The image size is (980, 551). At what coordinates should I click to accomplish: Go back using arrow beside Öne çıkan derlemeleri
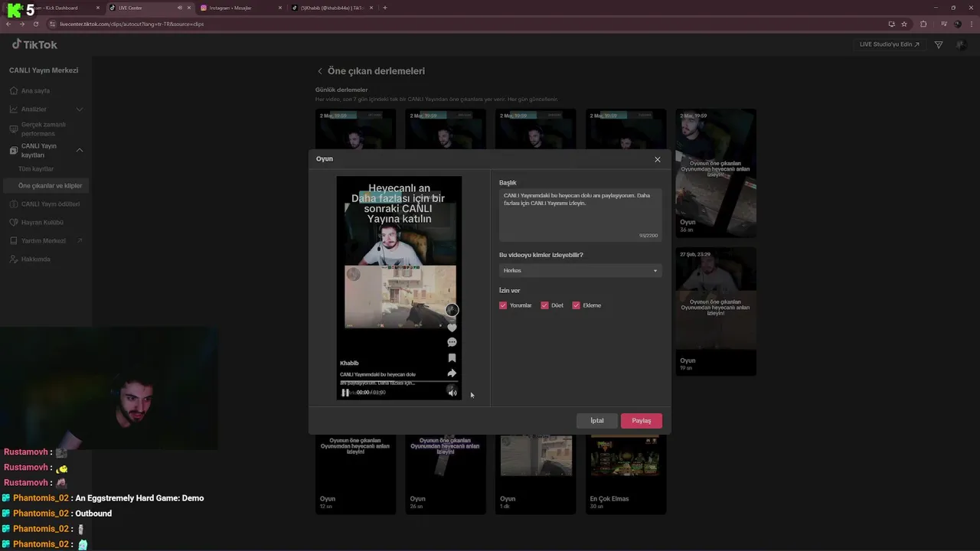pyautogui.click(x=320, y=71)
